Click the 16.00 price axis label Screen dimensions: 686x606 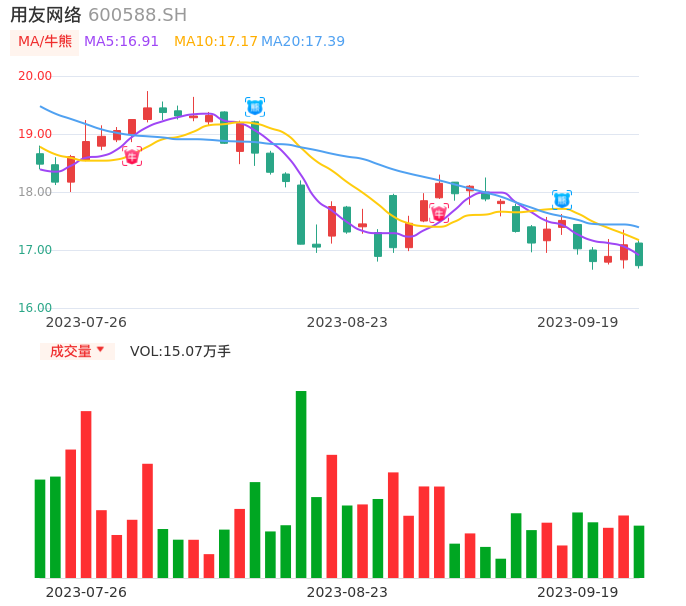[35, 308]
